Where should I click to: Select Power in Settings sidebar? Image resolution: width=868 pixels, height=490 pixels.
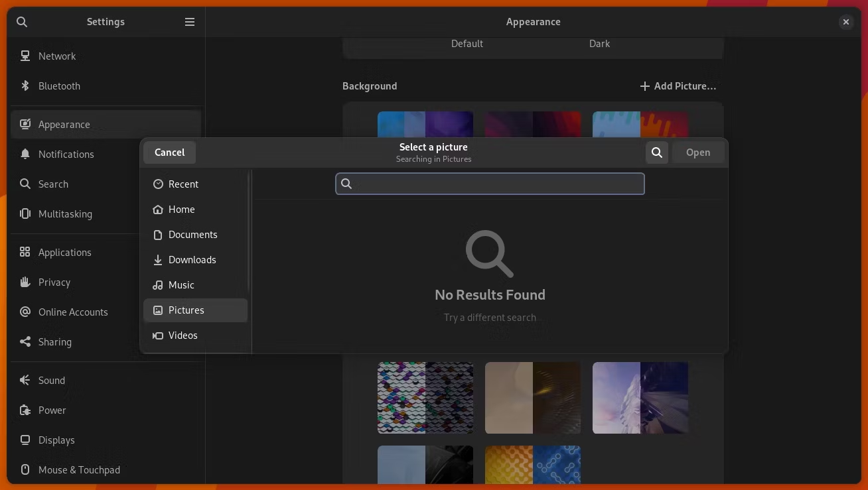point(106,410)
